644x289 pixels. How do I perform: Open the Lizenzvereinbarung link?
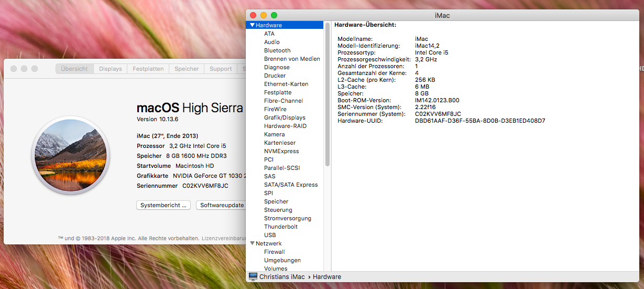pos(223,238)
